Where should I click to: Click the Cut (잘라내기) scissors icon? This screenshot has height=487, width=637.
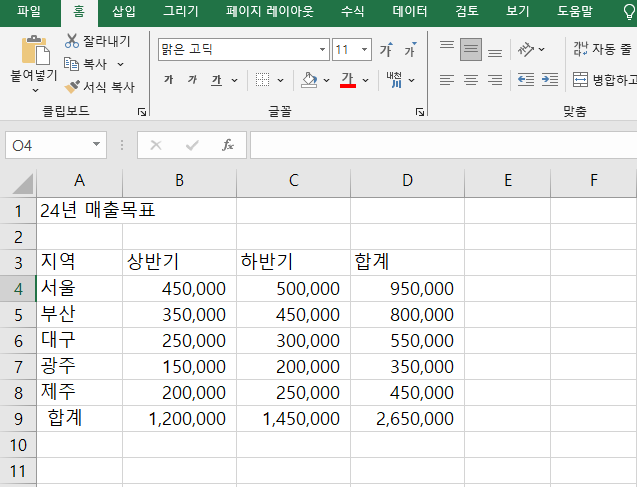point(72,41)
